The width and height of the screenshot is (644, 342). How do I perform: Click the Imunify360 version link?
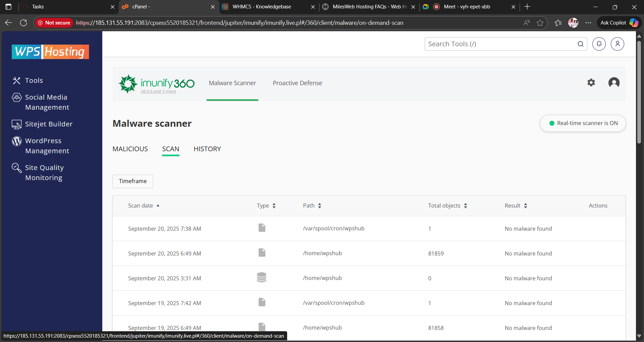point(158,92)
